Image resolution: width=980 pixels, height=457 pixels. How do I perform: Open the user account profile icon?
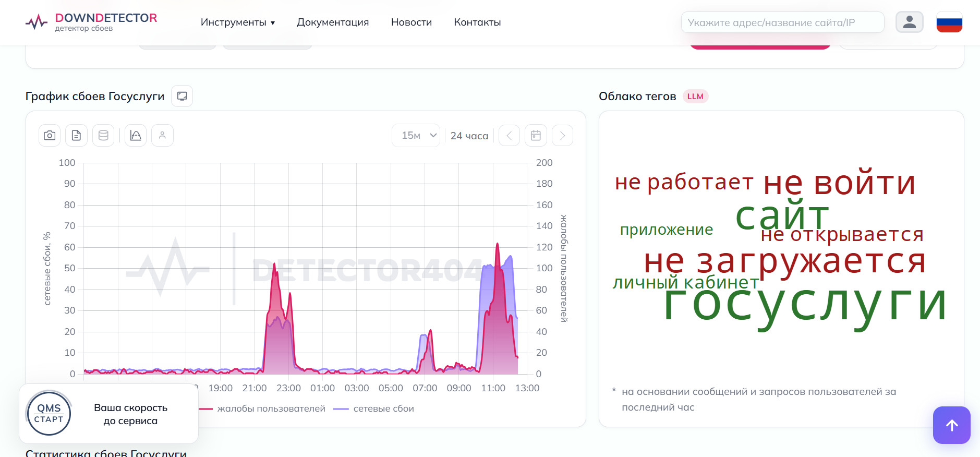[909, 22]
